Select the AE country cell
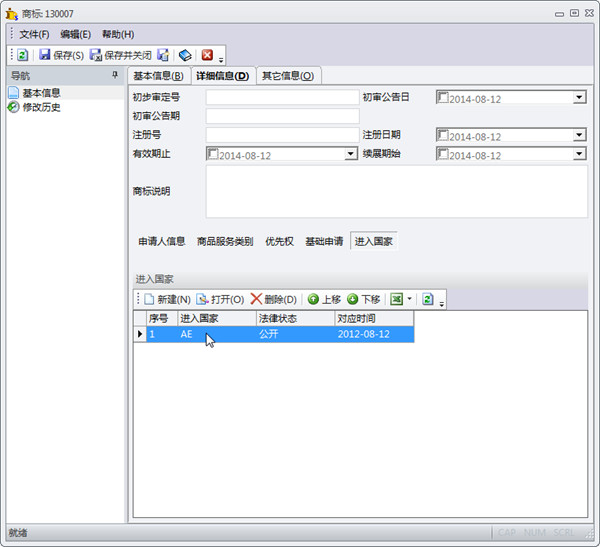600x547 pixels. [x=217, y=334]
